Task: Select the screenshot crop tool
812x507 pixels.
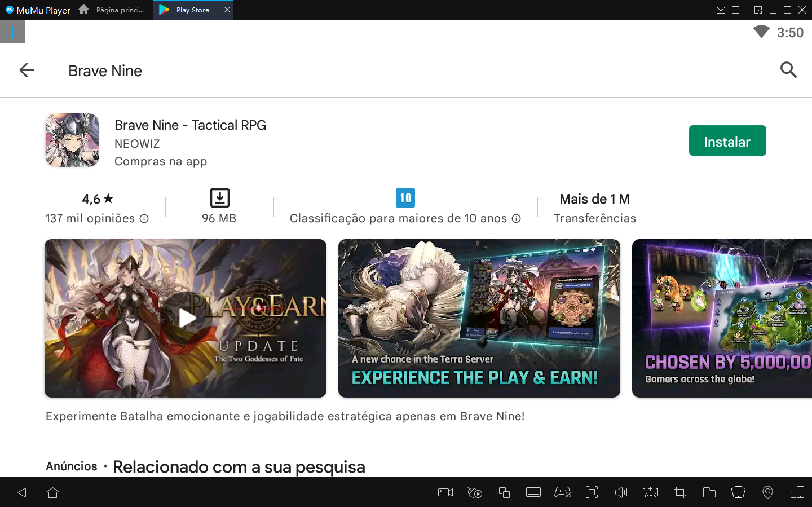Action: (679, 492)
